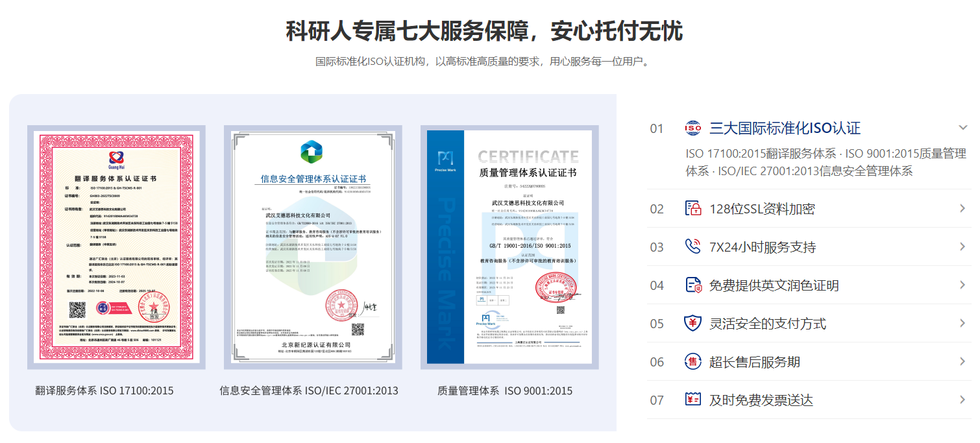Click the number 05 in the guarantee list
This screenshot has height=443, width=980.
pyautogui.click(x=657, y=324)
